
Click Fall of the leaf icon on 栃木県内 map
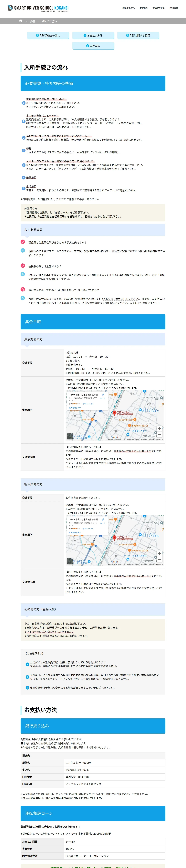[135, 545]
